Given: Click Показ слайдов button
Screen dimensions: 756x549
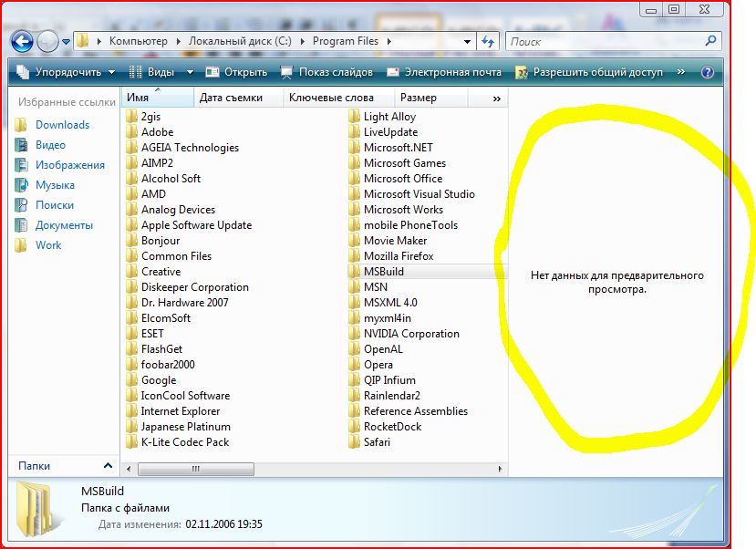Looking at the screenshot, I should [326, 72].
